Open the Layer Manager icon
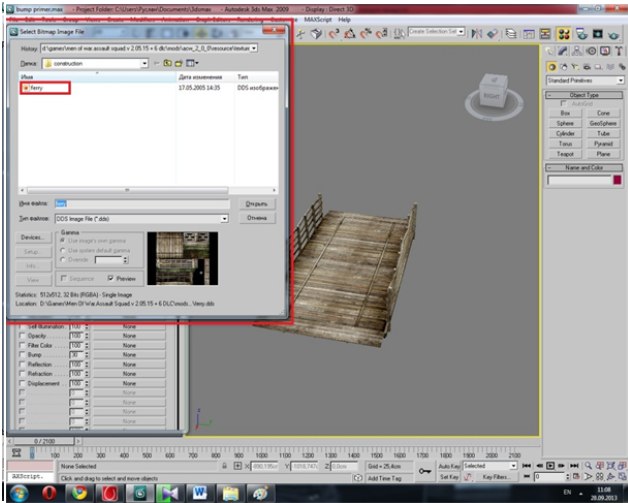The width and height of the screenshot is (628, 503). (x=511, y=34)
